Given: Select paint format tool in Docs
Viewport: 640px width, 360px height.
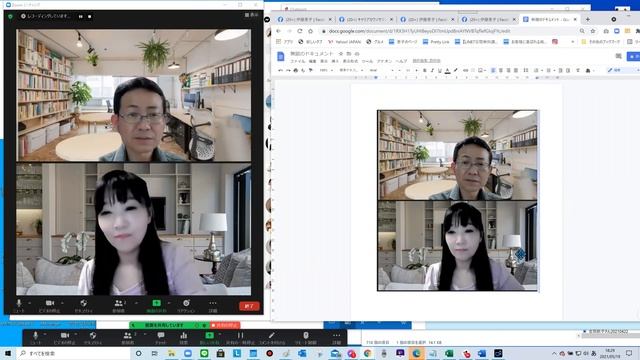Looking at the screenshot, I should click(311, 71).
